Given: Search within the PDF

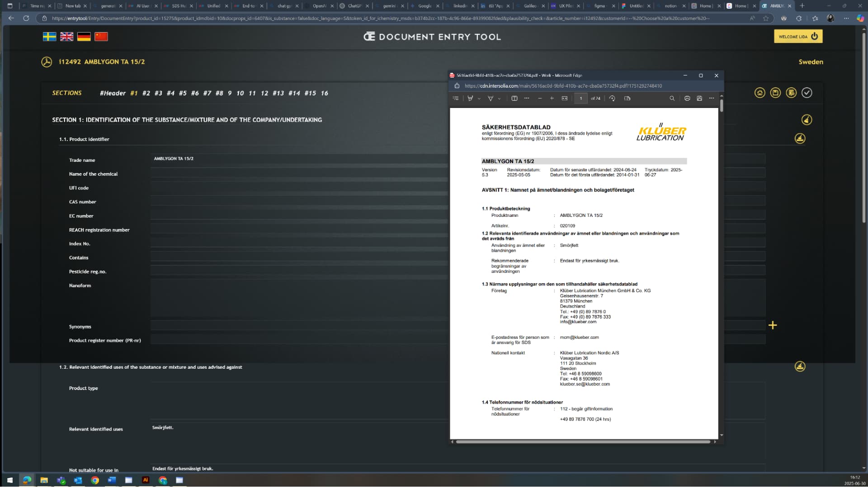Looking at the screenshot, I should tap(672, 98).
